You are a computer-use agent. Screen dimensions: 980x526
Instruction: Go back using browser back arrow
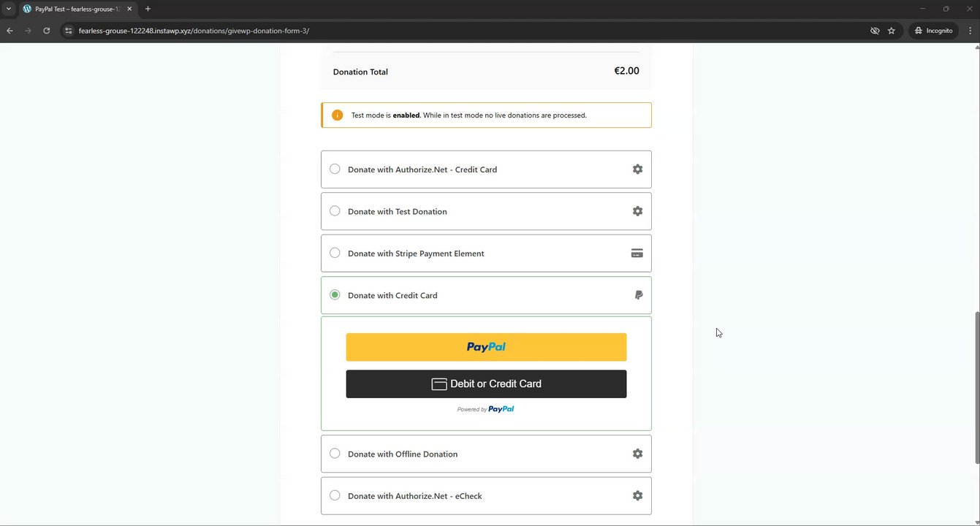click(x=10, y=31)
